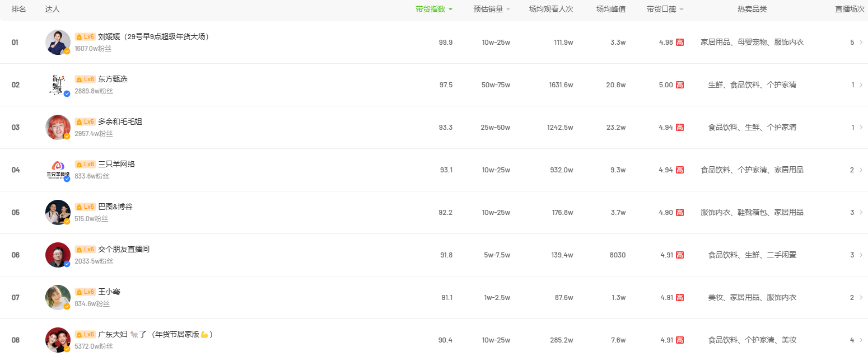Click red 高 tag in 交个朋友直播间 row
868x361 pixels.
tap(680, 255)
